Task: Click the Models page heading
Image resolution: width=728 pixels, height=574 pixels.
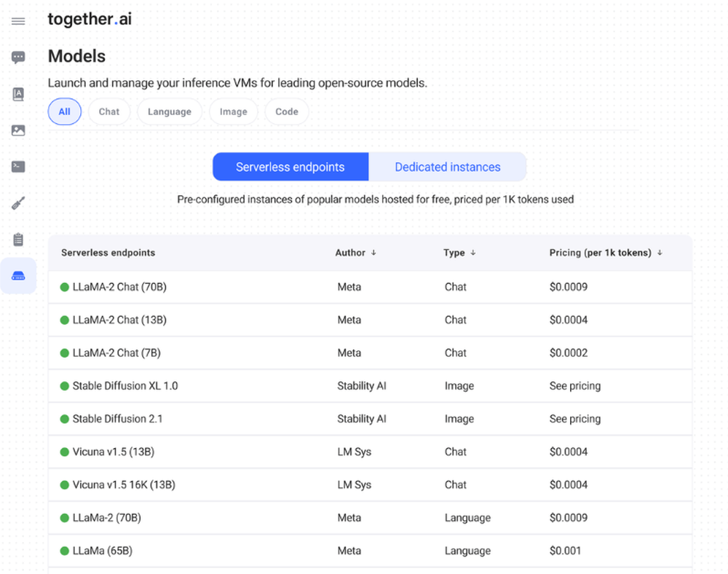Action: click(x=76, y=56)
